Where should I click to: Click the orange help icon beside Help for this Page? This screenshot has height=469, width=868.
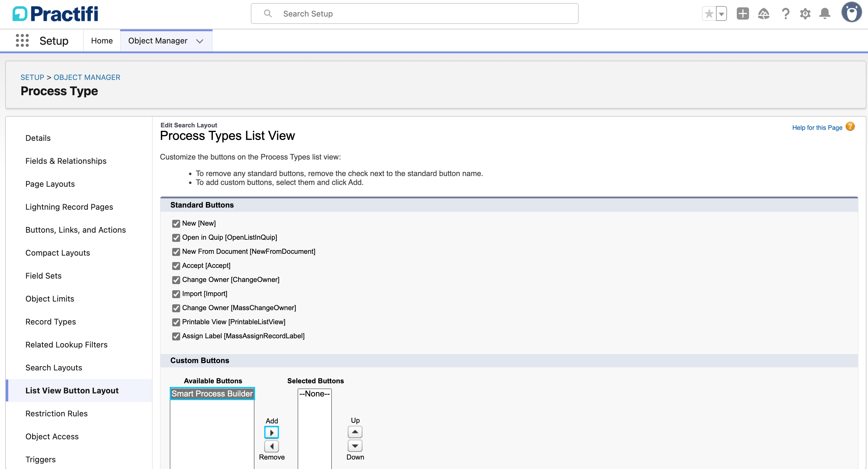click(x=850, y=127)
